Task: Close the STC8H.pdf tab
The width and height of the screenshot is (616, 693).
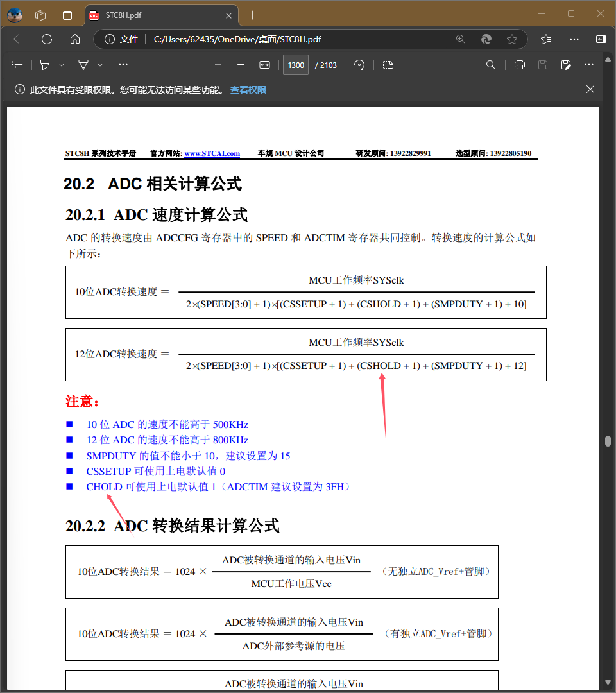Action: pos(228,15)
